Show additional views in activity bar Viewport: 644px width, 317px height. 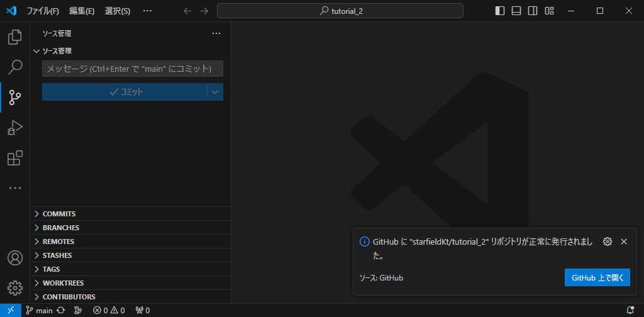[15, 188]
